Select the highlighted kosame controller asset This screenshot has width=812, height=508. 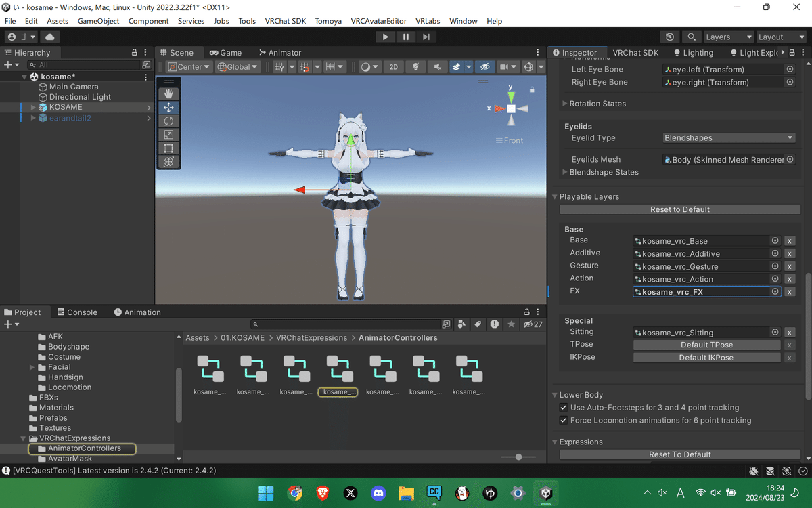pos(338,375)
